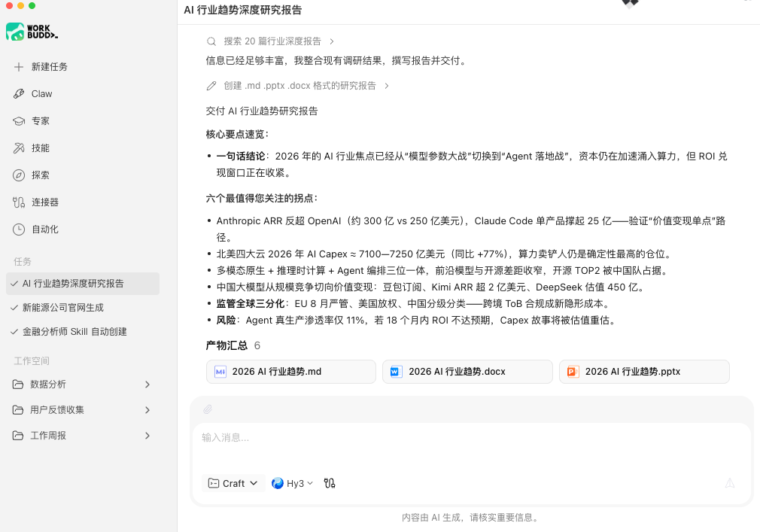Click the plus icon beside 新建任务

[x=18, y=67]
